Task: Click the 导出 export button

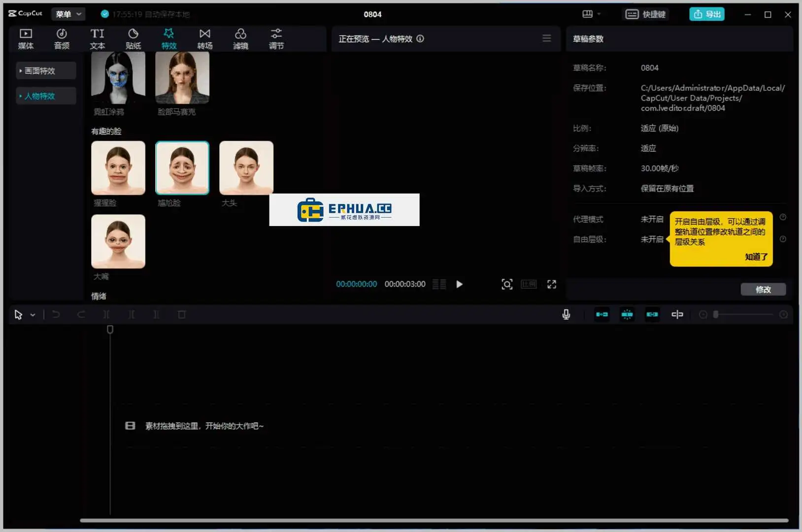Action: [x=707, y=14]
